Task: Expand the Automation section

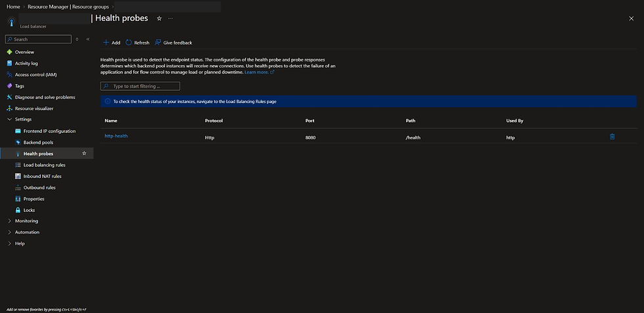Action: click(9, 232)
